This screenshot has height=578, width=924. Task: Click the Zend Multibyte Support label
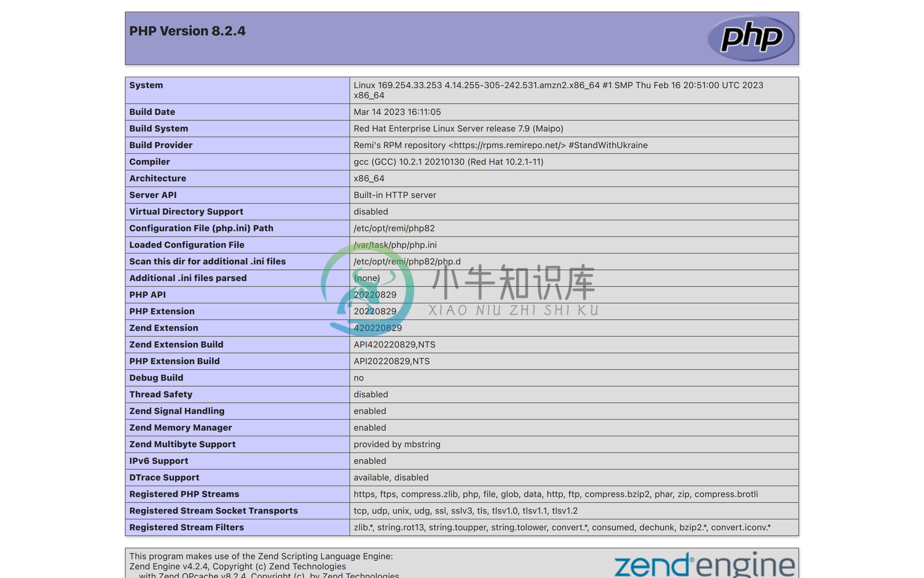(182, 445)
